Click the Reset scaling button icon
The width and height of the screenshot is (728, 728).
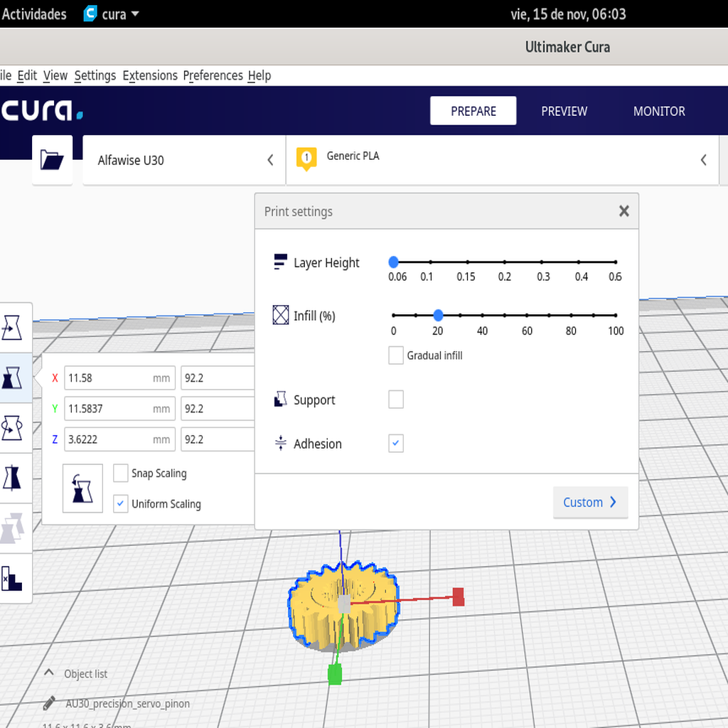(x=82, y=488)
